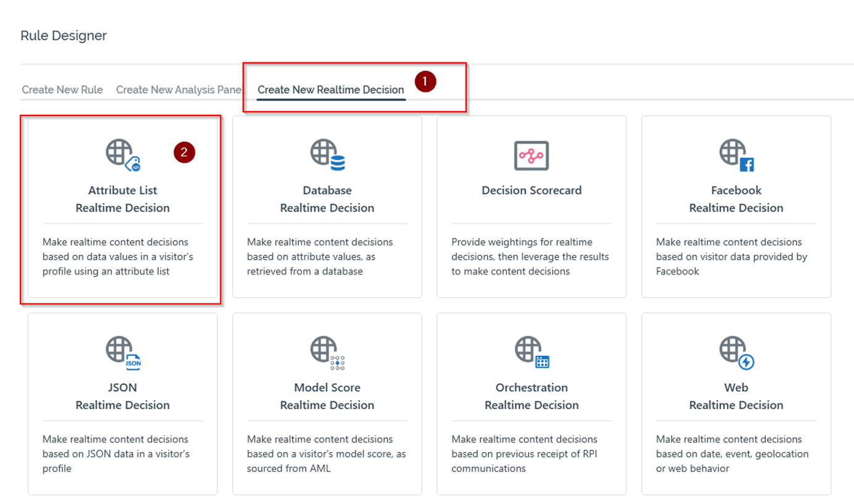Open JSON Realtime Decision title
The width and height of the screenshot is (854, 504).
point(122,396)
